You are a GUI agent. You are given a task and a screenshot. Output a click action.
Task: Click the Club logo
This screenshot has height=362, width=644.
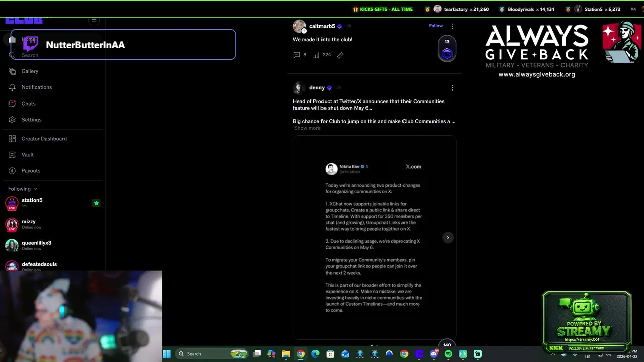pos(24,20)
